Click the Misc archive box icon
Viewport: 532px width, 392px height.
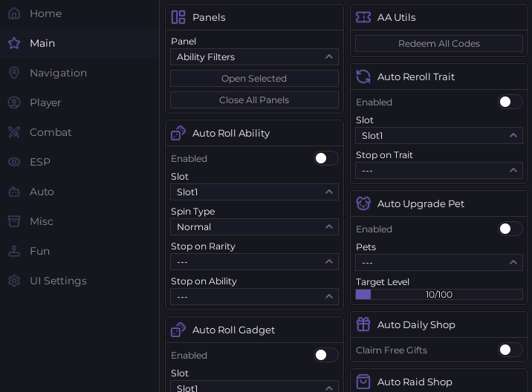pyautogui.click(x=14, y=221)
